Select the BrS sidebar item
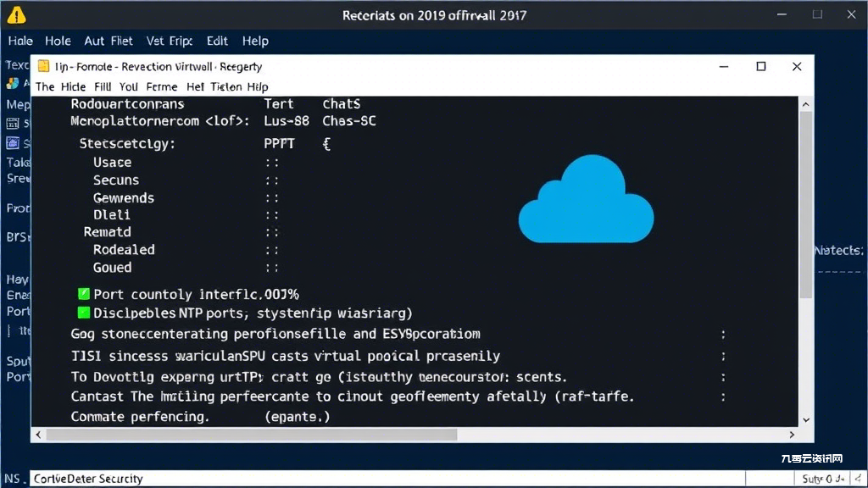This screenshot has height=488, width=868. (18, 237)
